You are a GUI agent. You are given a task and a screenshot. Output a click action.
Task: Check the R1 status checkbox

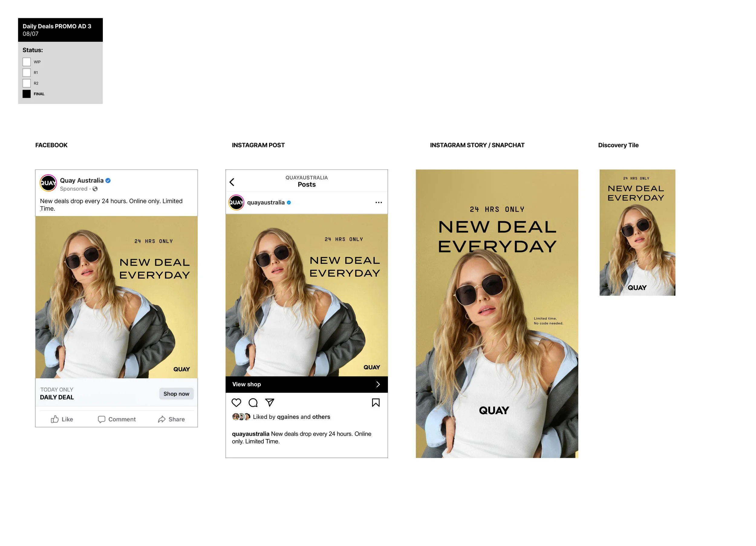[27, 73]
